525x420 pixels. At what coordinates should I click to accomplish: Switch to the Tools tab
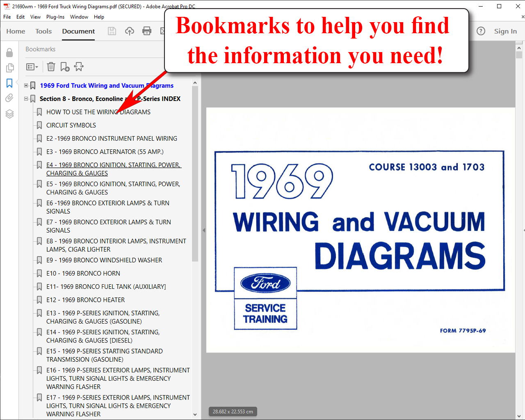tap(43, 31)
